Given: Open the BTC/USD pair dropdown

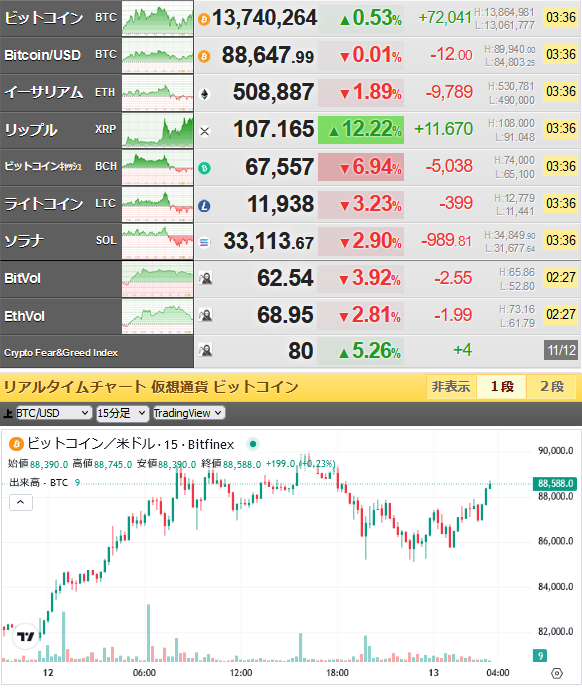Looking at the screenshot, I should [54, 413].
